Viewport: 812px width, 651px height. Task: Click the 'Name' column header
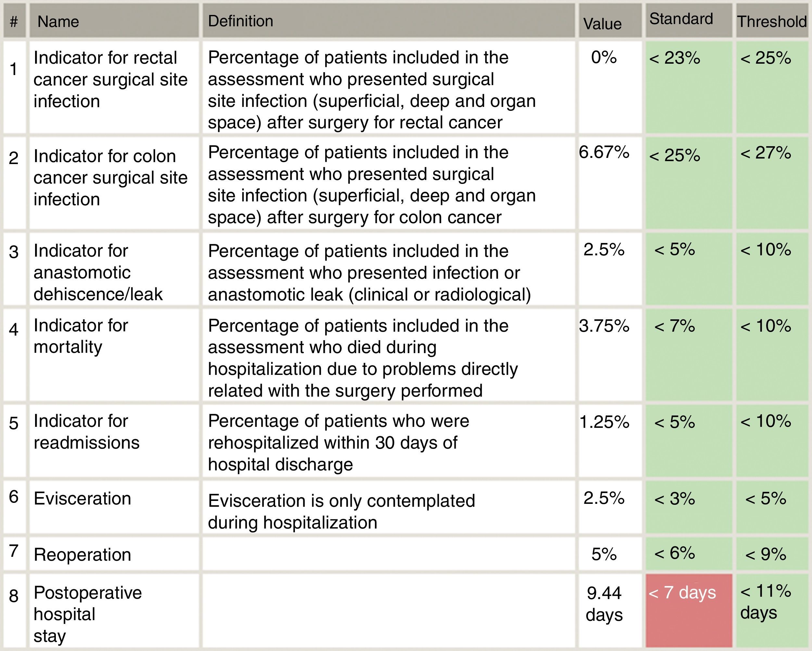[114, 21]
